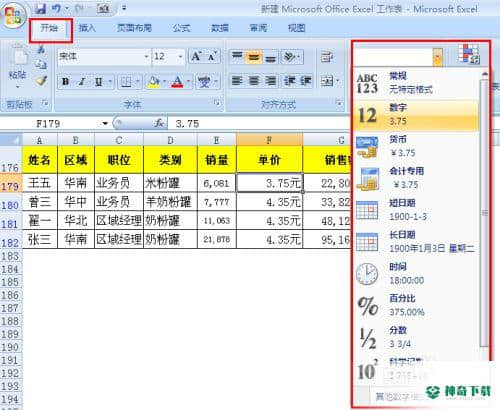This screenshot has height=410, width=500.
Task: Apply cell borders with the border icon
Action: pyautogui.click(x=126, y=82)
